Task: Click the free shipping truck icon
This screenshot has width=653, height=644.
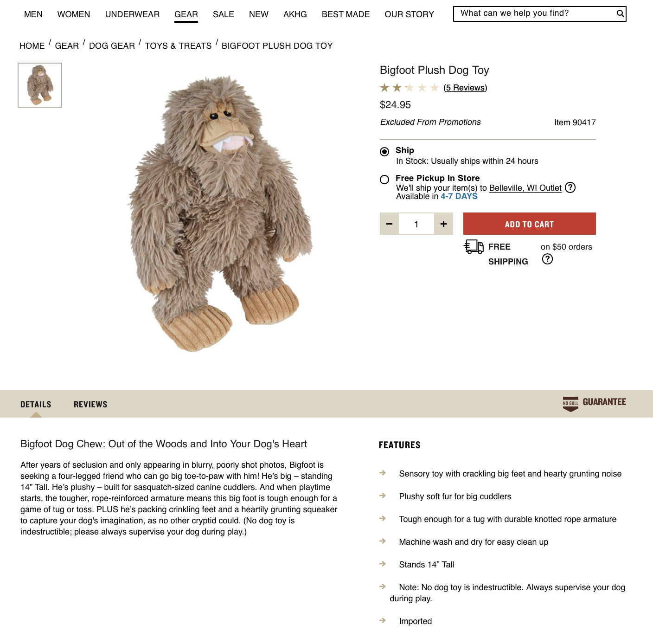Action: pyautogui.click(x=474, y=247)
